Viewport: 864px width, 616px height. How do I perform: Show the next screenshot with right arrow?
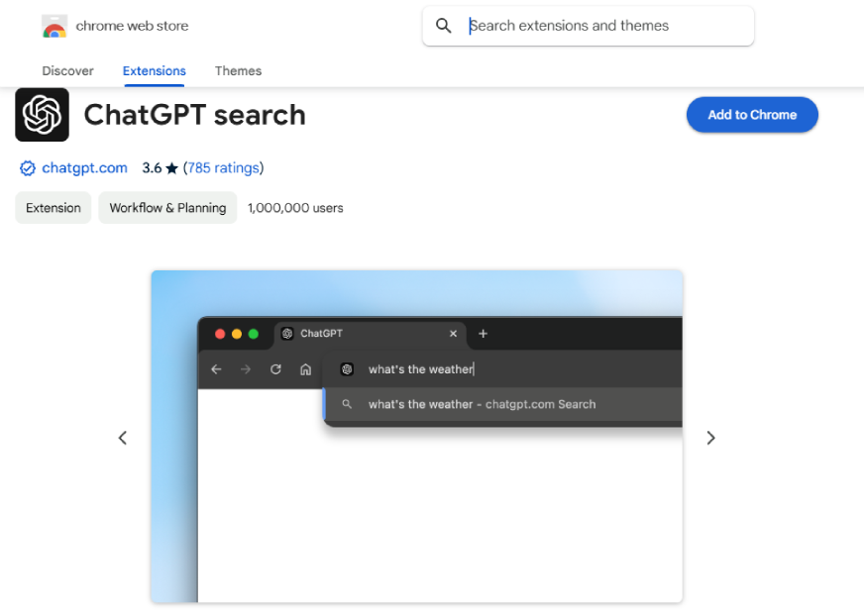point(710,438)
